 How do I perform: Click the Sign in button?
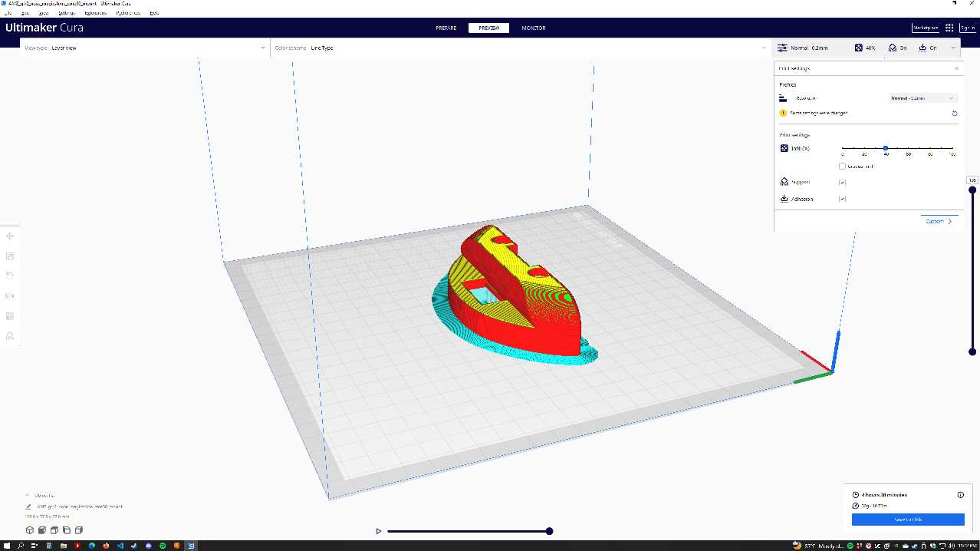pyautogui.click(x=968, y=28)
